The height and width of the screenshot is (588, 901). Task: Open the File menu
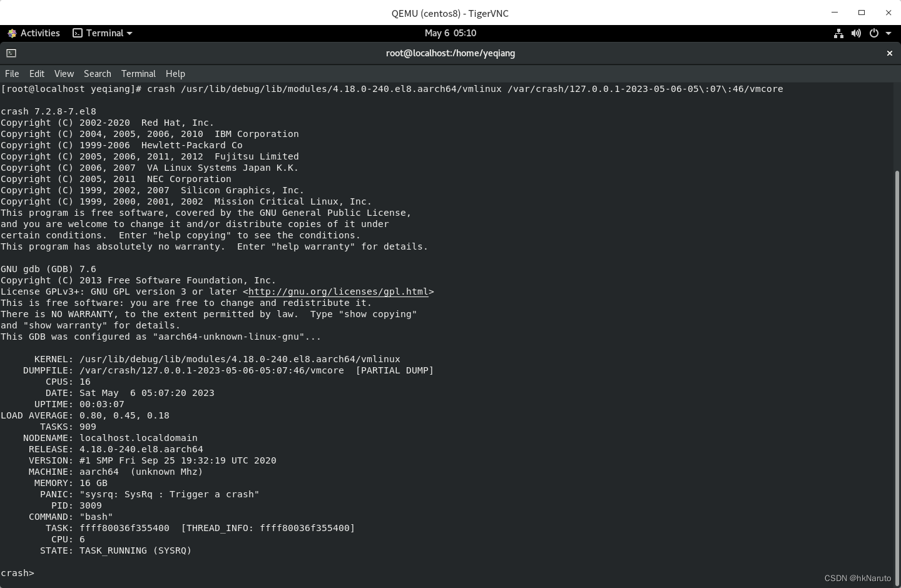11,74
